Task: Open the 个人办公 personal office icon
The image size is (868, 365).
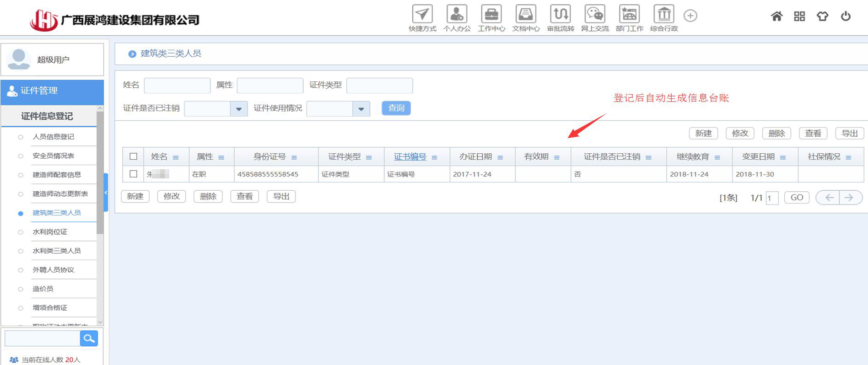Action: click(x=457, y=15)
